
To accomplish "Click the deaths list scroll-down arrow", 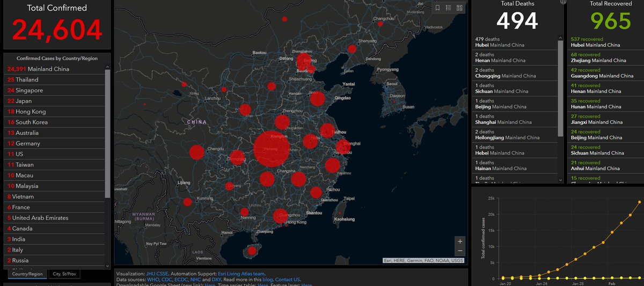I will pyautogui.click(x=561, y=180).
